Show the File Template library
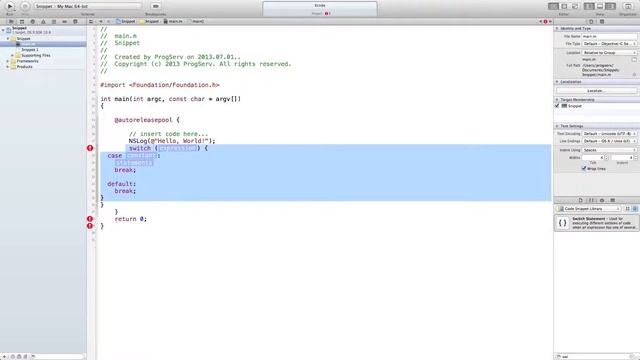 pos(580,200)
